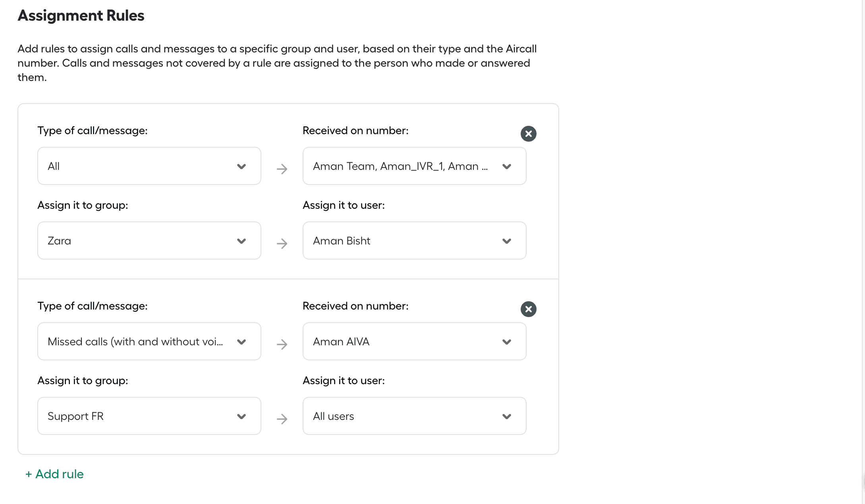
Task: Open the All users dropdown
Action: 414,416
